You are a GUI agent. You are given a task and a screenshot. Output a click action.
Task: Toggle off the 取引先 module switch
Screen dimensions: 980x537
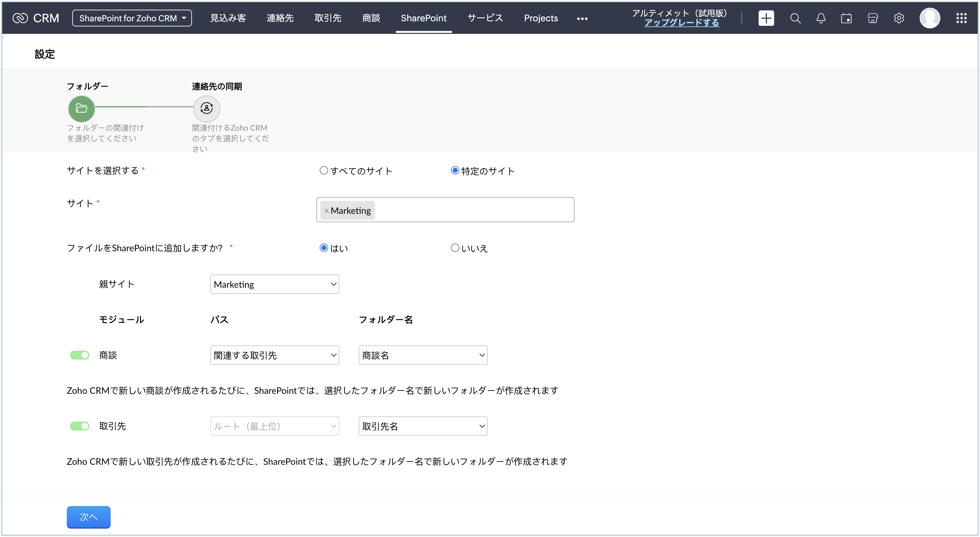pos(79,426)
